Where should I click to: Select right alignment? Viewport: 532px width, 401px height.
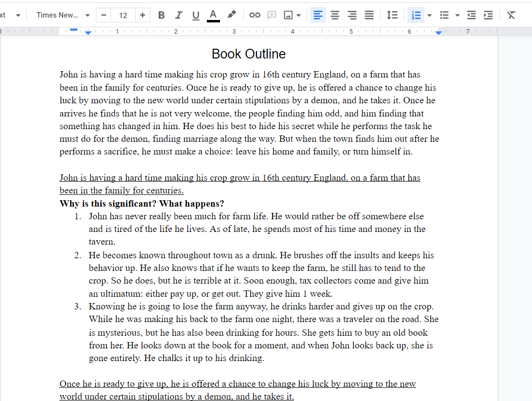click(x=352, y=15)
